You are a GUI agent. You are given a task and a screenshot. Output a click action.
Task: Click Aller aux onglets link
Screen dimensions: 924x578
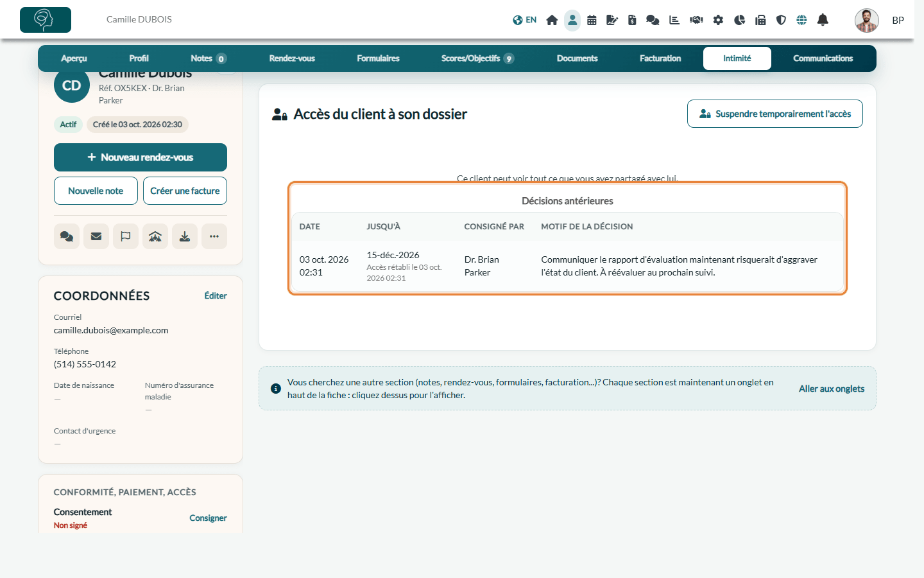(832, 389)
